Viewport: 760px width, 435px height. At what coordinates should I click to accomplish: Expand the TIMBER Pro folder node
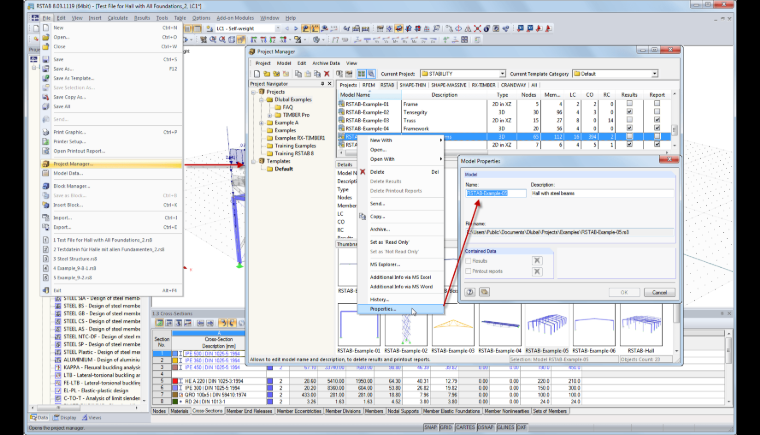click(x=270, y=115)
